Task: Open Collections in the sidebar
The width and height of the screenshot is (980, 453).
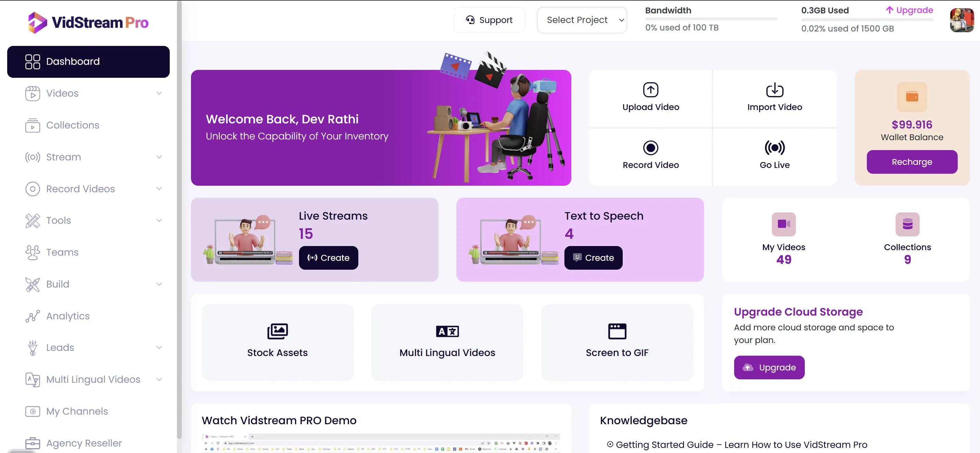Action: coord(88,125)
